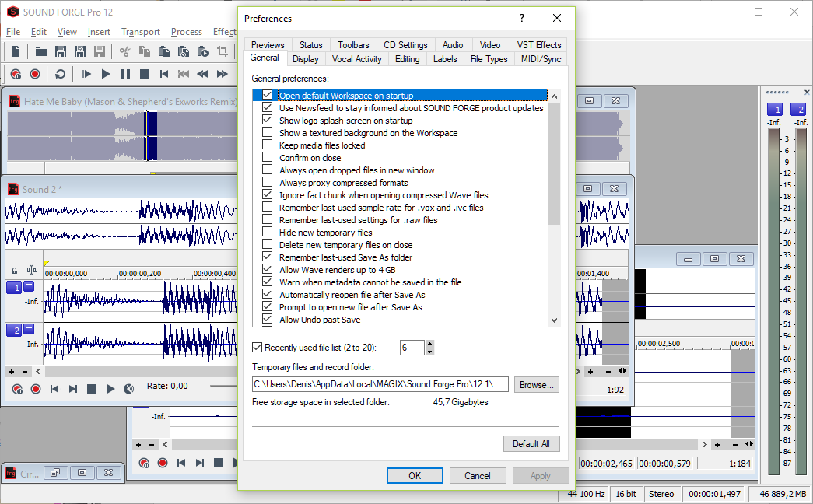Click the Crop tool icon

click(x=223, y=51)
